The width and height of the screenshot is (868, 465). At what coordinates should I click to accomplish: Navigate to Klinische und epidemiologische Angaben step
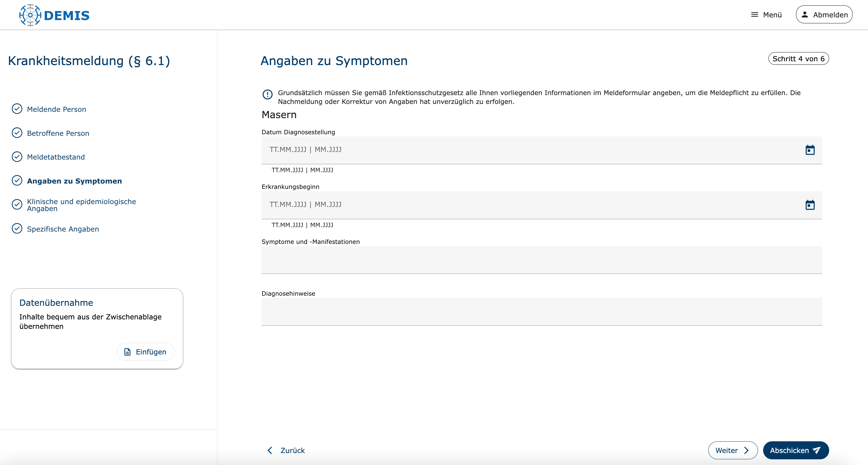[81, 205]
